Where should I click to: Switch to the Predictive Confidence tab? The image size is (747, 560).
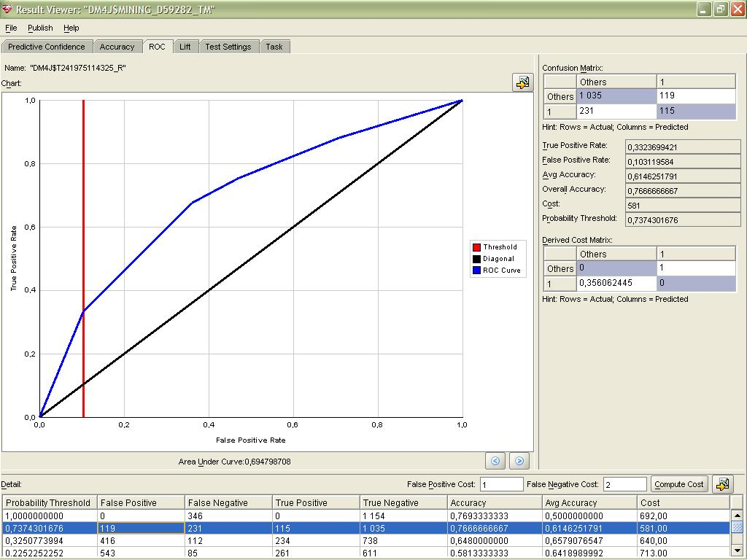click(46, 47)
